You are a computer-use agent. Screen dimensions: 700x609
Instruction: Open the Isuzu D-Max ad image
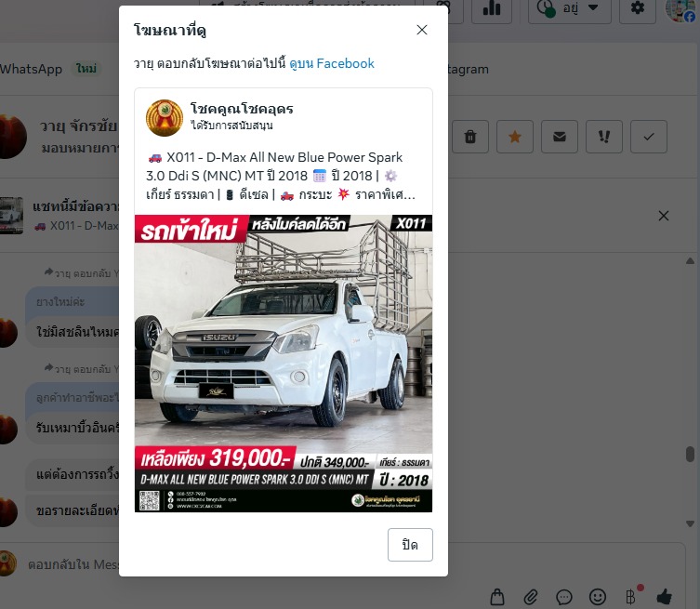284,364
